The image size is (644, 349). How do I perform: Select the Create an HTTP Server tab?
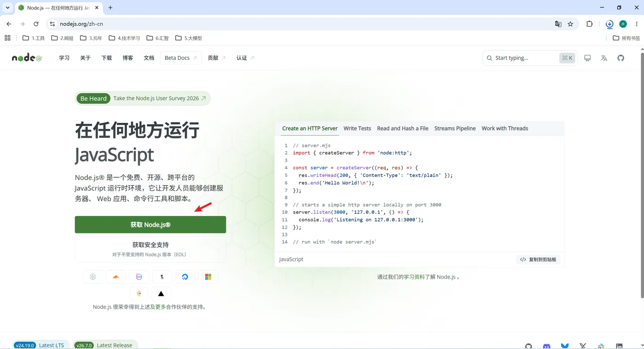[310, 128]
